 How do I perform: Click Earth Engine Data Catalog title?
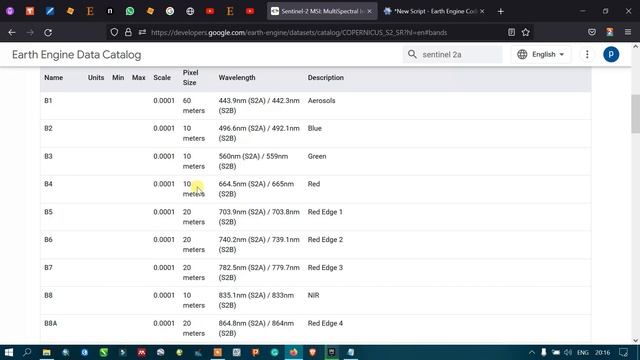tap(77, 55)
